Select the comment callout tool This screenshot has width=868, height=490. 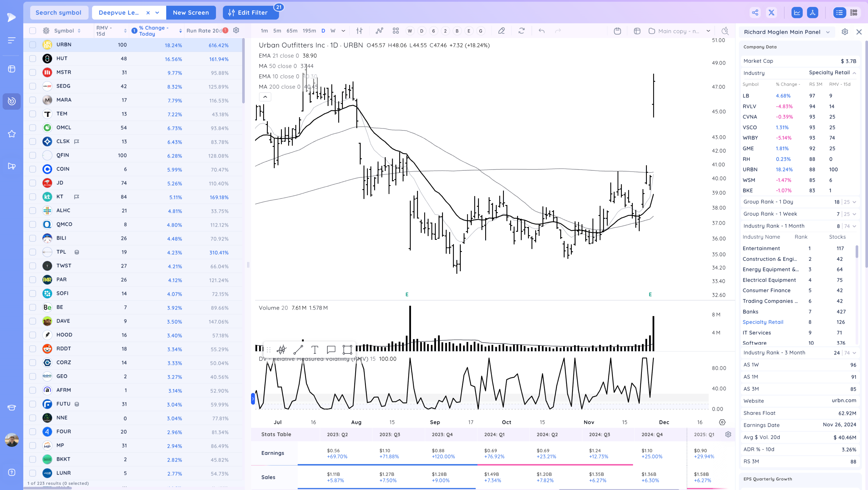[x=331, y=349]
